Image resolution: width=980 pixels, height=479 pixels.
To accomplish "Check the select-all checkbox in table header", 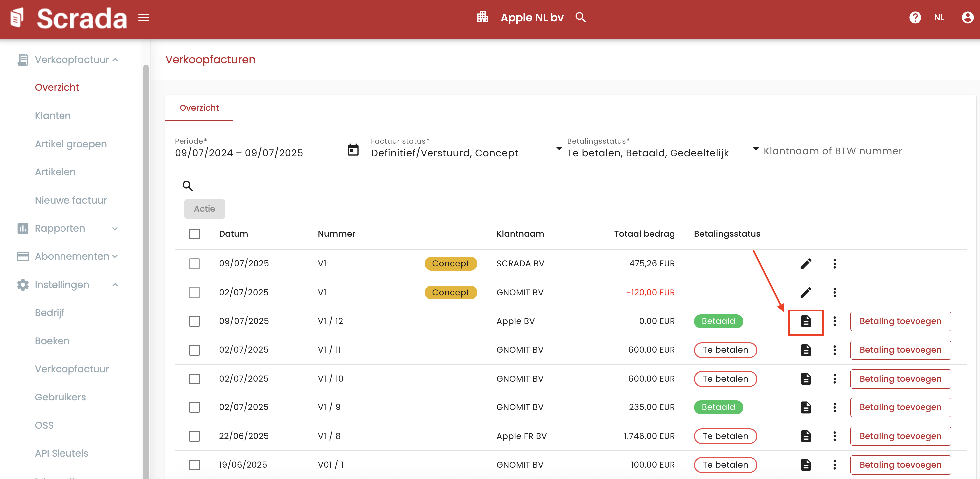I will [x=194, y=234].
